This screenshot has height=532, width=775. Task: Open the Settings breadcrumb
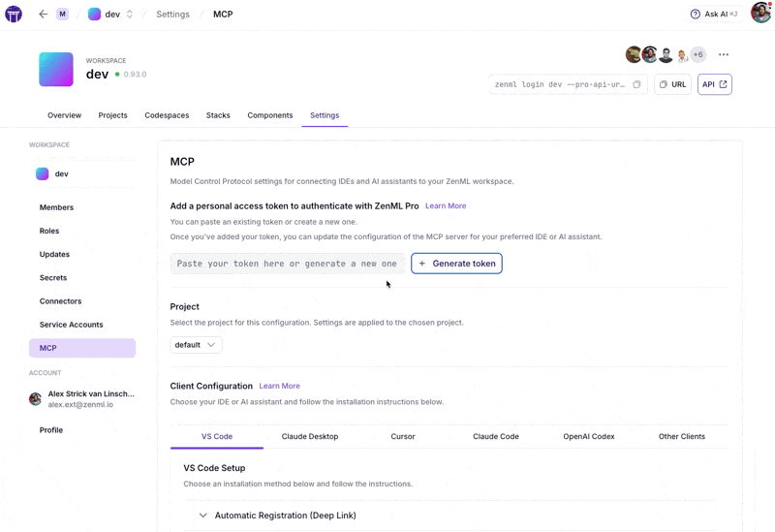(172, 15)
